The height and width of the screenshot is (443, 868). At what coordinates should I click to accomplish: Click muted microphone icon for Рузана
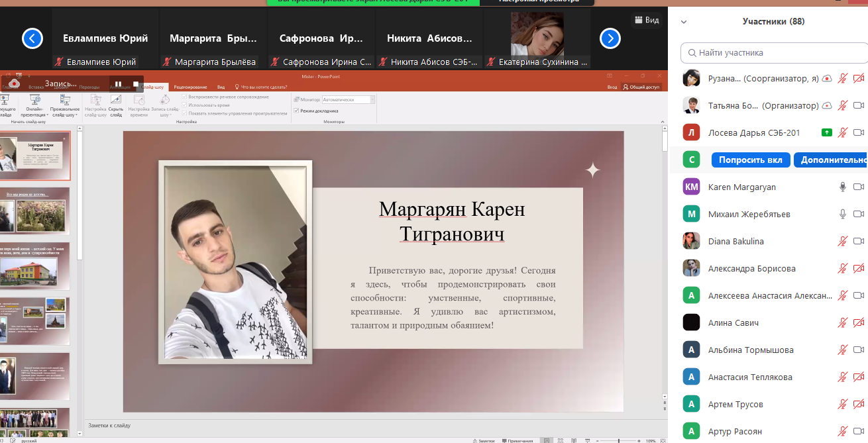(842, 78)
